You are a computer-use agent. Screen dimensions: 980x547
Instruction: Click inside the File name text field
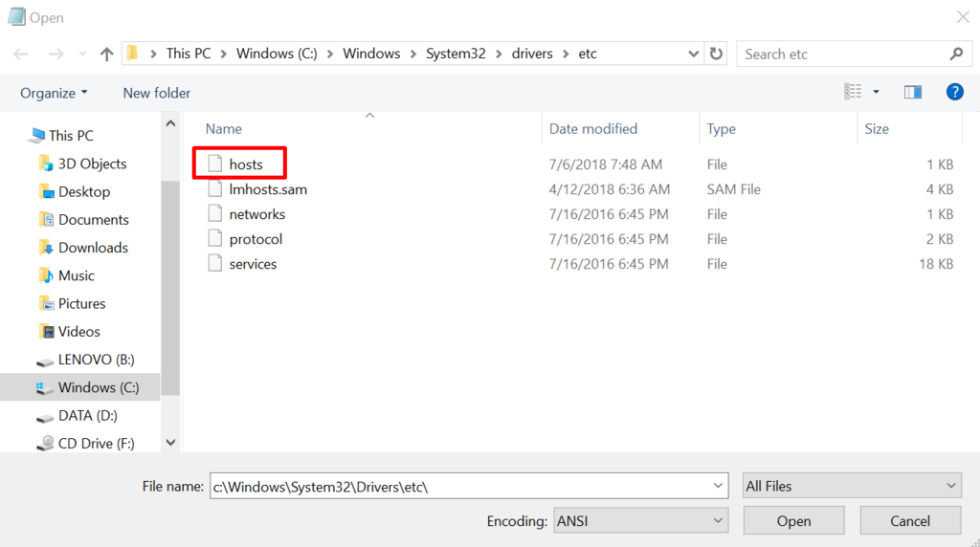459,486
